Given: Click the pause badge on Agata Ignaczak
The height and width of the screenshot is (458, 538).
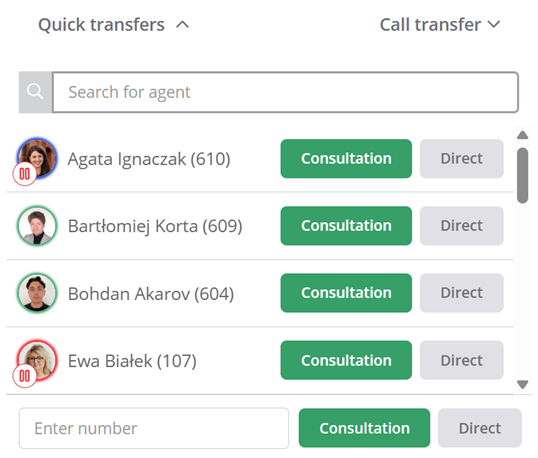Looking at the screenshot, I should tap(24, 174).
